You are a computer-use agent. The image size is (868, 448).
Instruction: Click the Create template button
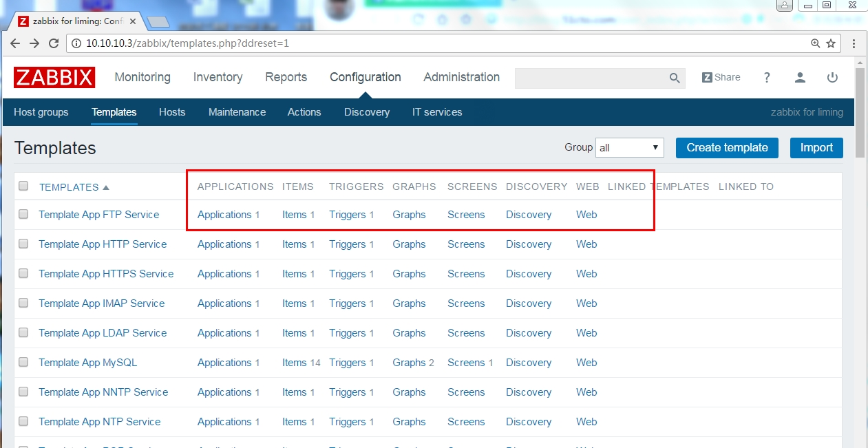(727, 147)
